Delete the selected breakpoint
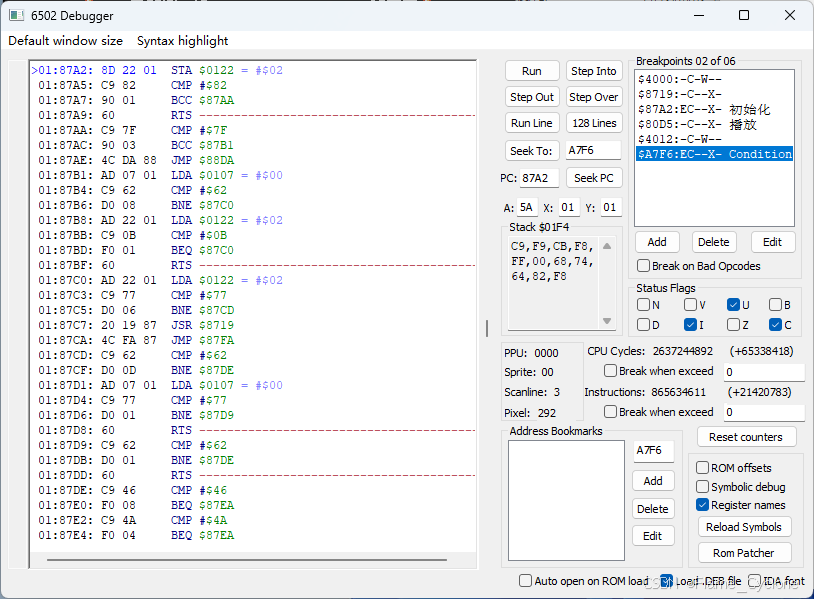Image resolution: width=814 pixels, height=599 pixels. 713,242
